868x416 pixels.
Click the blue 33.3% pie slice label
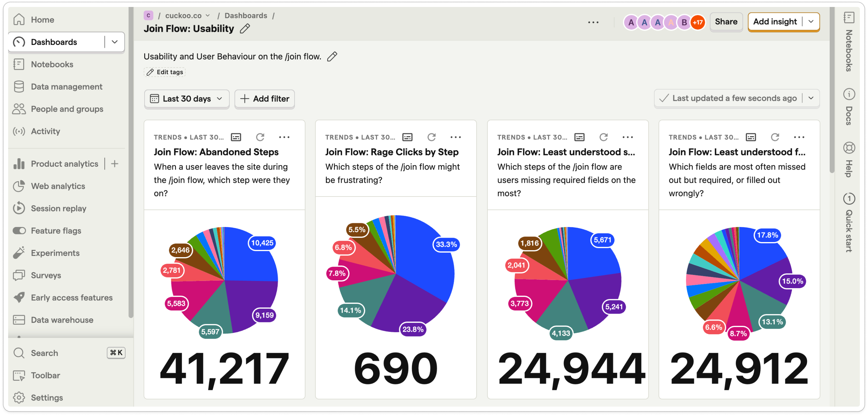coord(446,244)
